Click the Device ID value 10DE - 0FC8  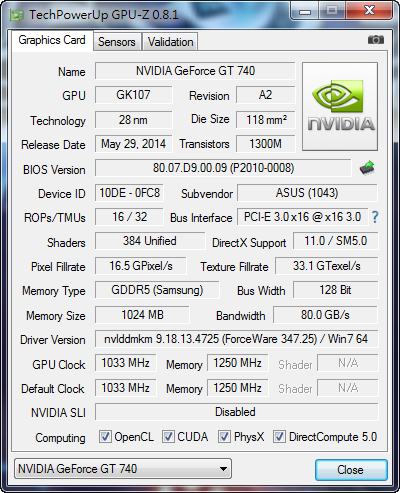pyautogui.click(x=129, y=193)
